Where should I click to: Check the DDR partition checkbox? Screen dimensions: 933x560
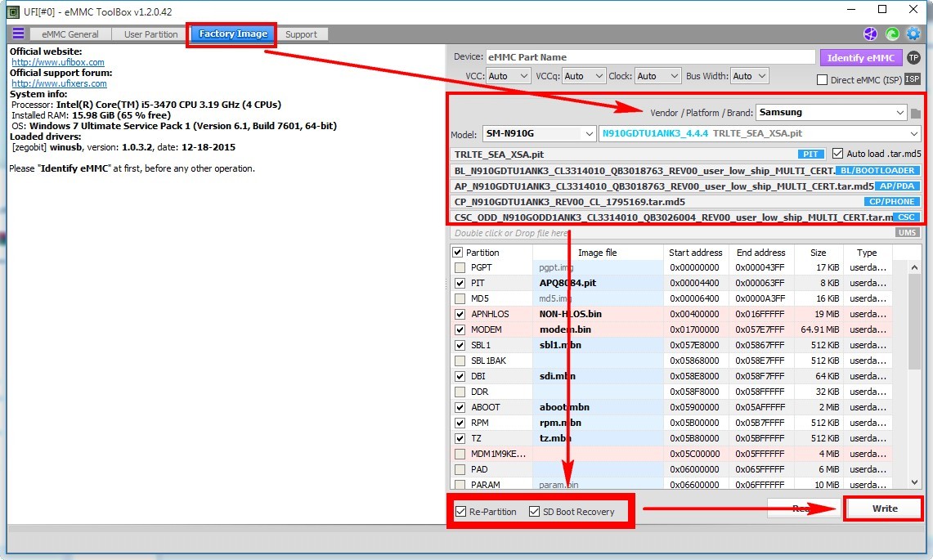[460, 392]
